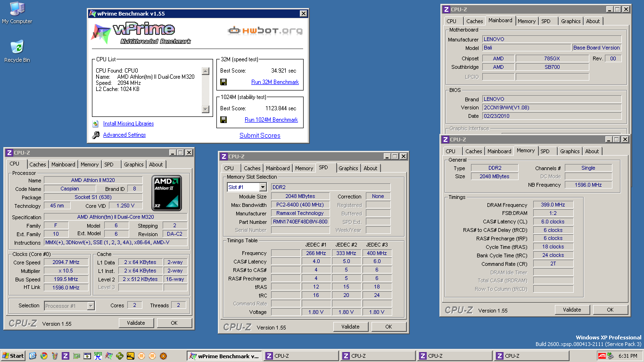Click Run 32M Benchmark link

coord(275,82)
